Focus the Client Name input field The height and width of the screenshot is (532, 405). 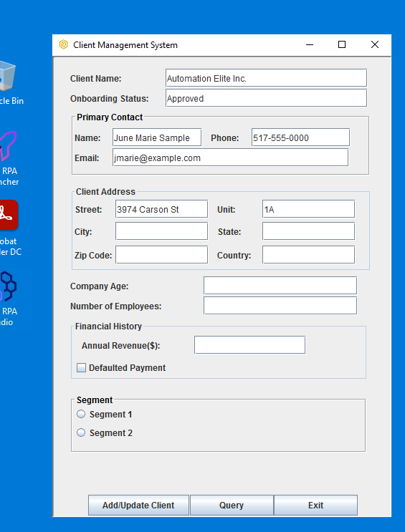pos(267,78)
